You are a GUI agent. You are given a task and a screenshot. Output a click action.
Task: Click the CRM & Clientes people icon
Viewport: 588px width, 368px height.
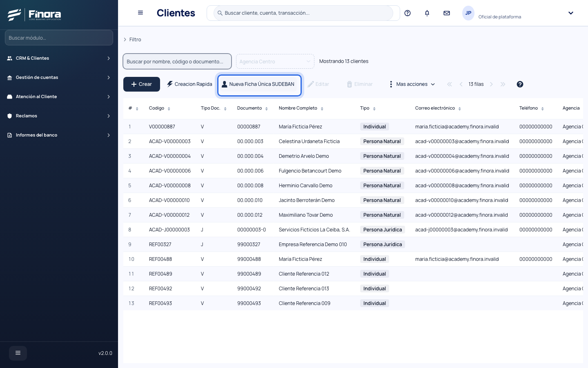9,58
